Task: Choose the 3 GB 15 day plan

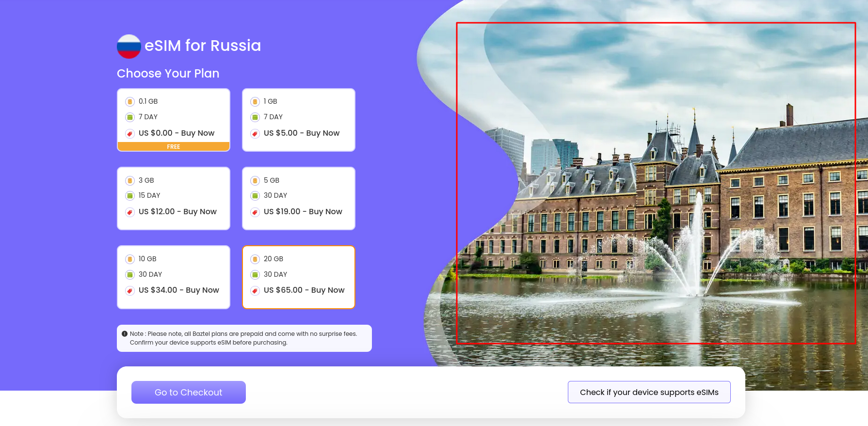Action: pos(173,198)
